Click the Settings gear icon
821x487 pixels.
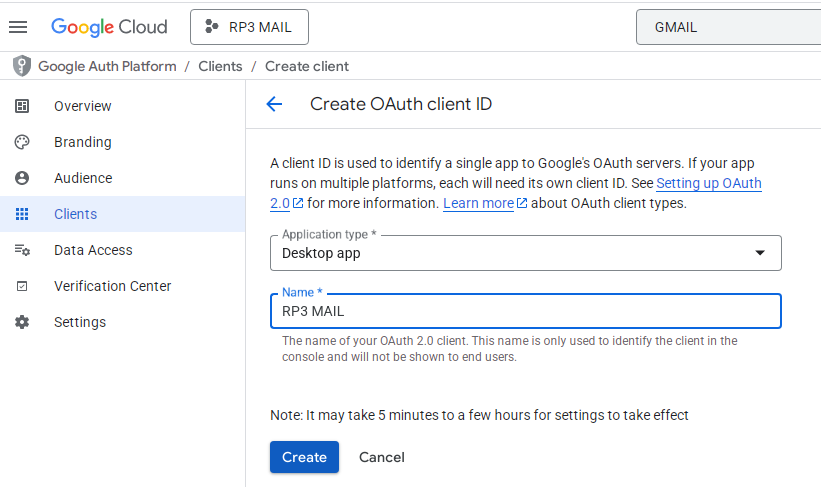[22, 322]
